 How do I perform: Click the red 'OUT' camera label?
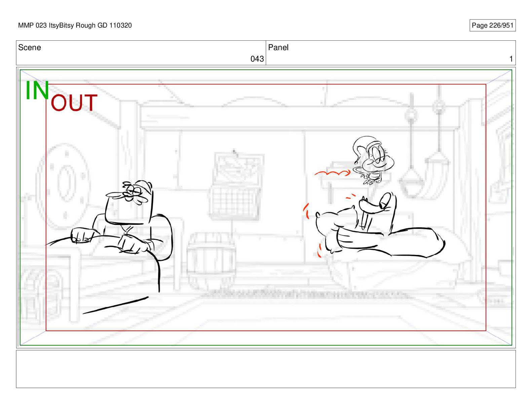(x=74, y=103)
